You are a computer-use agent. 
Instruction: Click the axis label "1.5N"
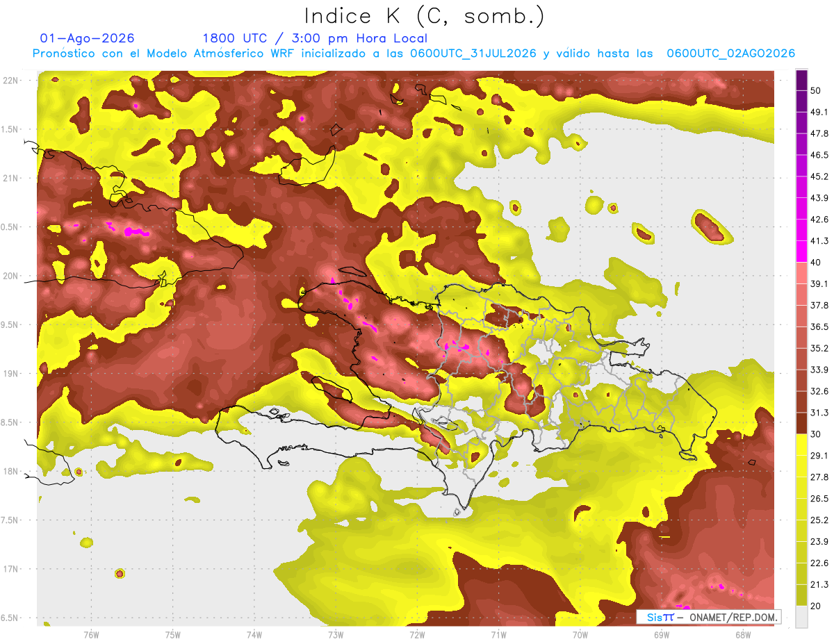pyautogui.click(x=10, y=130)
